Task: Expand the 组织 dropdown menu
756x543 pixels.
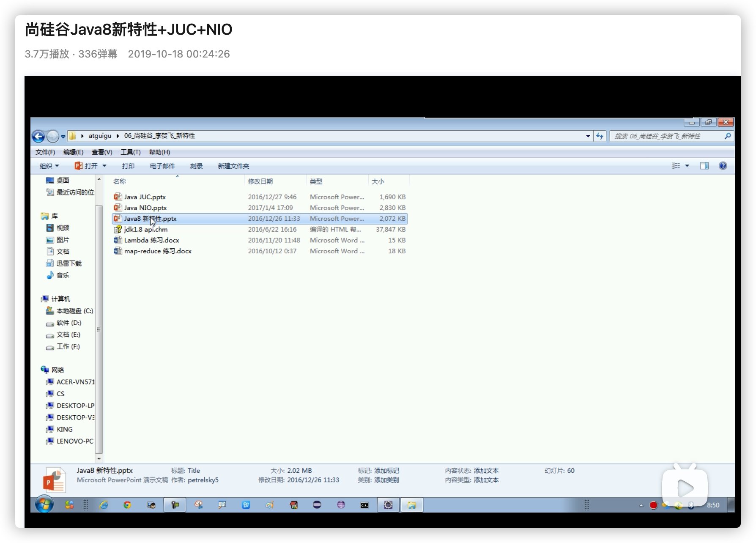Action: [x=49, y=166]
